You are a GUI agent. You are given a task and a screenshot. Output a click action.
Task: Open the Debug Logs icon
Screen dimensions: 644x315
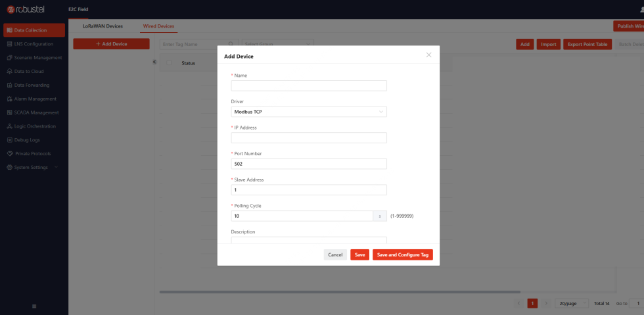tap(9, 140)
